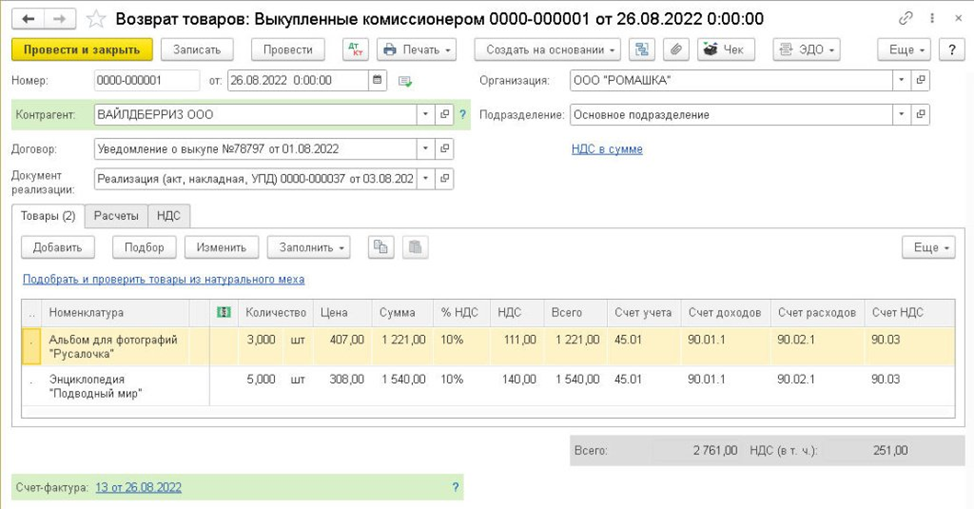Click the favorites star icon in title
Screen dimensions: 974x509
[96, 19]
